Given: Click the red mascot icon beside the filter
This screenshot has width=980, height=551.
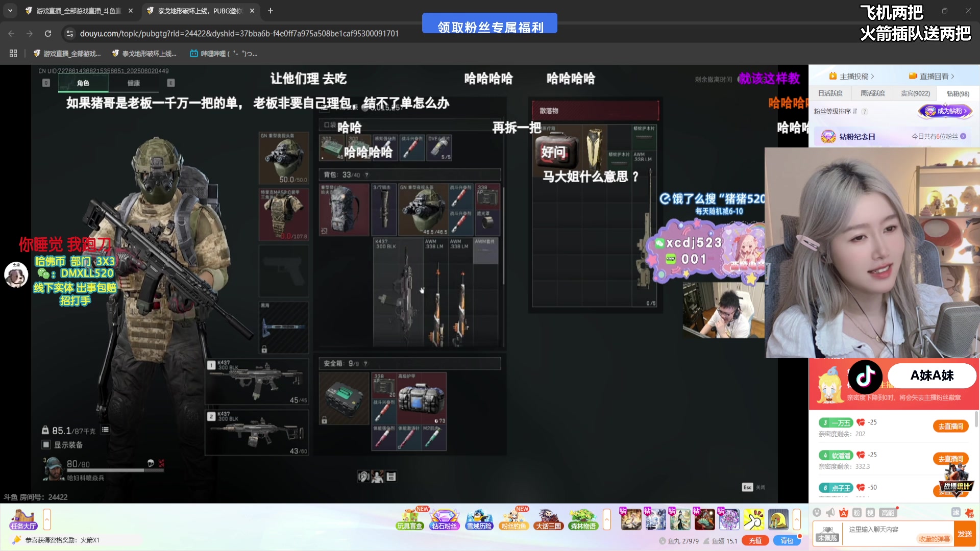Looking at the screenshot, I should 969,512.
